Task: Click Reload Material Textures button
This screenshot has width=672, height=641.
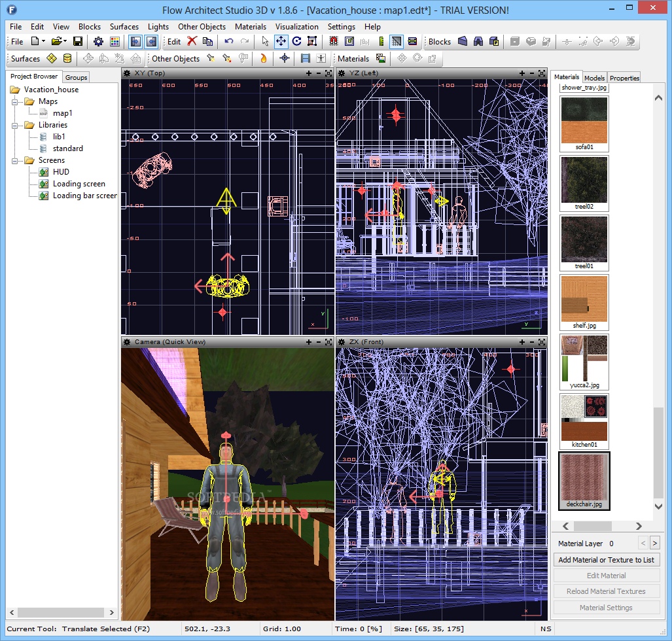Action: point(606,591)
